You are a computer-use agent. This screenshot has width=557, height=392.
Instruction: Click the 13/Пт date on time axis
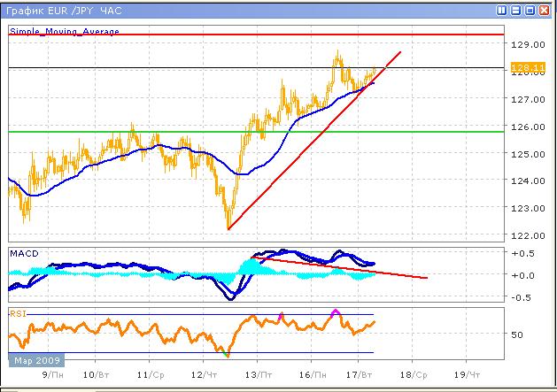point(257,374)
